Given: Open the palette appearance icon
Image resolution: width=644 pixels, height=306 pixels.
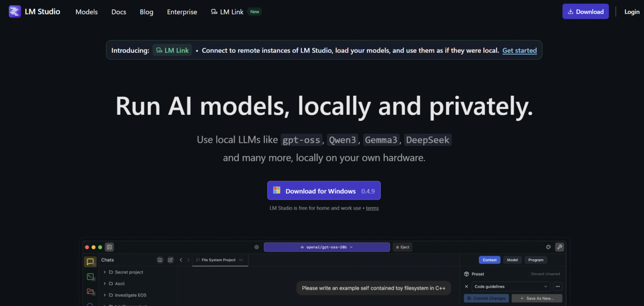Looking at the screenshot, I should point(549,247).
